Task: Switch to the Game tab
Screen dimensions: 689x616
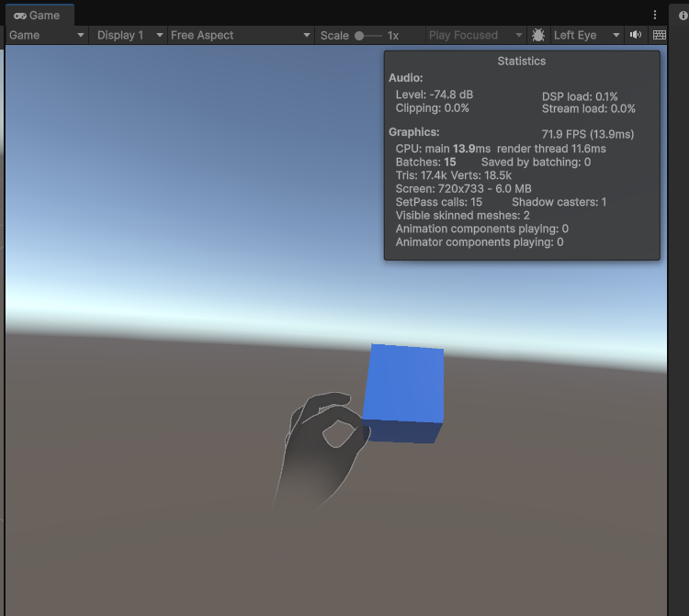Action: [40, 16]
